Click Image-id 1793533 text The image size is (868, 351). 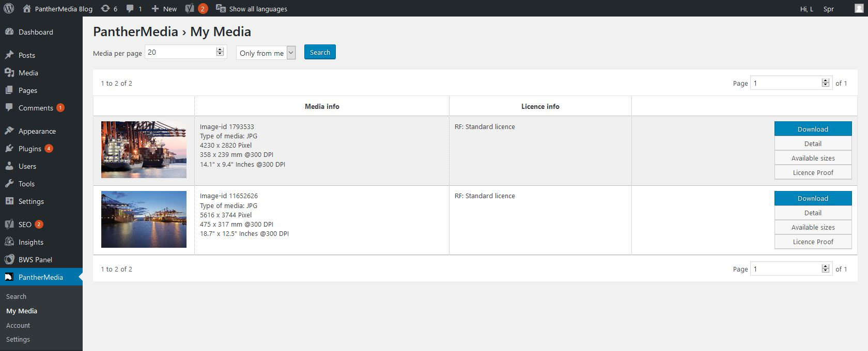[227, 126]
